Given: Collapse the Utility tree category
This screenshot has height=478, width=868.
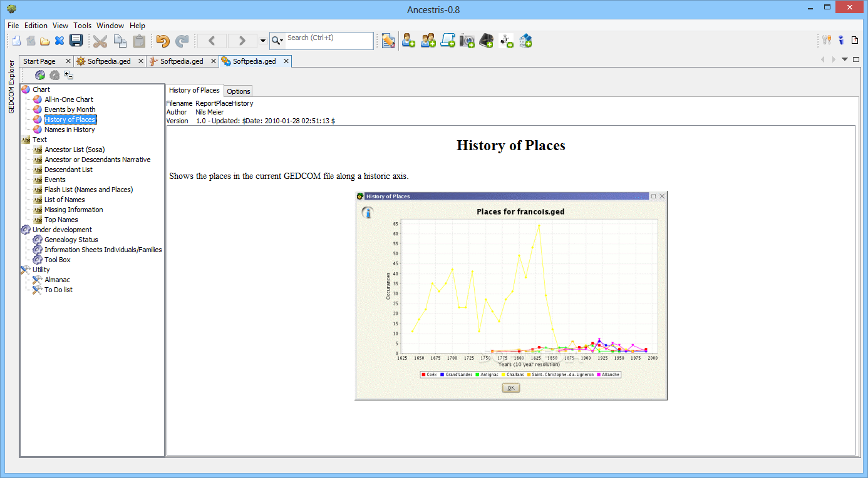Looking at the screenshot, I should point(35,270).
